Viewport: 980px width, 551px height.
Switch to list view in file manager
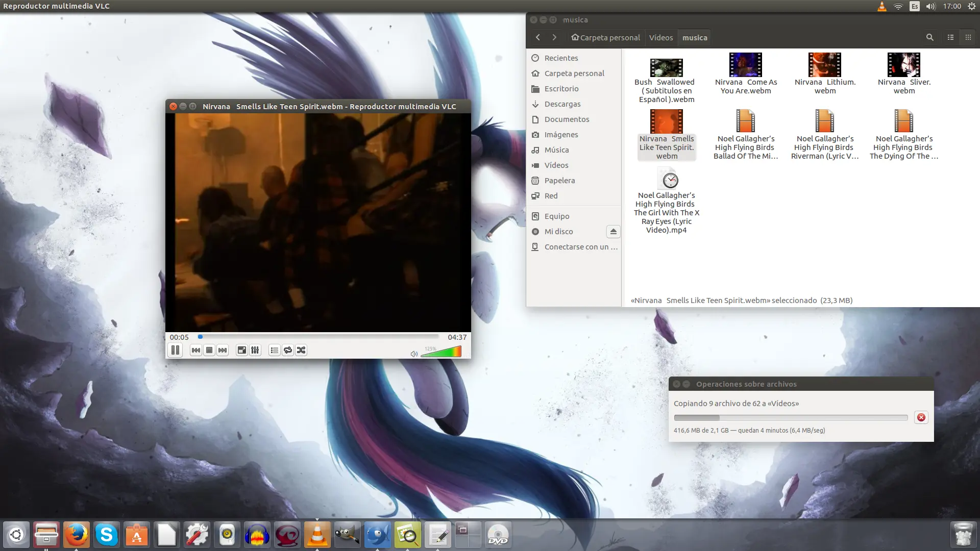(x=950, y=37)
